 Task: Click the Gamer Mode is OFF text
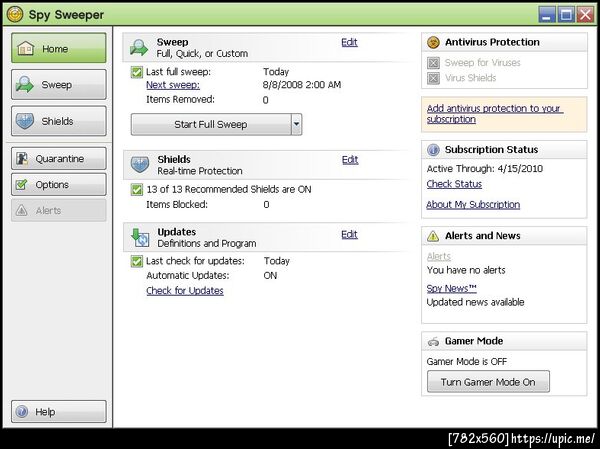[467, 361]
